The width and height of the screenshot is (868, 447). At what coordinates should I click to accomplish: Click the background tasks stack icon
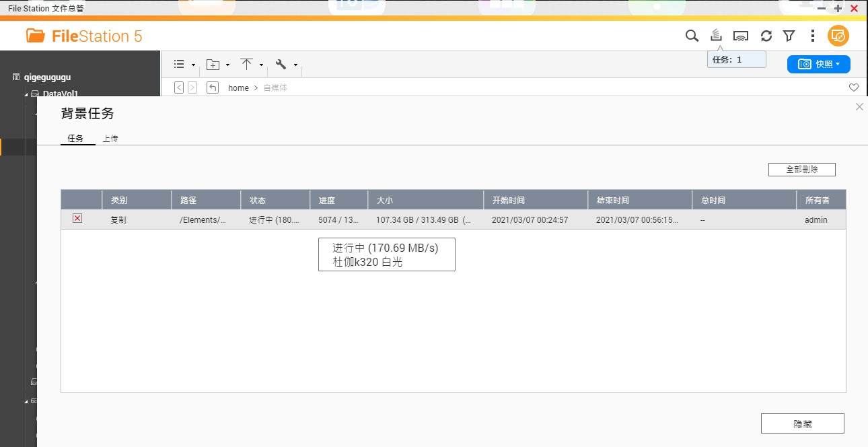715,36
